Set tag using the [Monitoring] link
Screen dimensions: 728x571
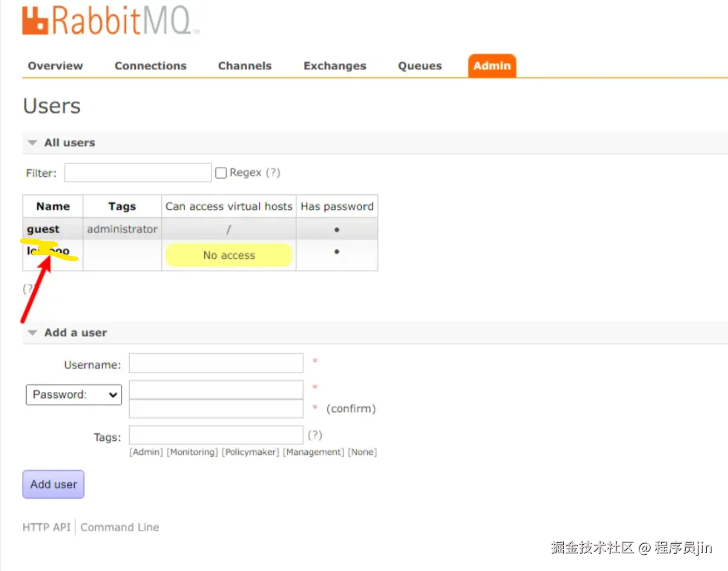coord(193,452)
